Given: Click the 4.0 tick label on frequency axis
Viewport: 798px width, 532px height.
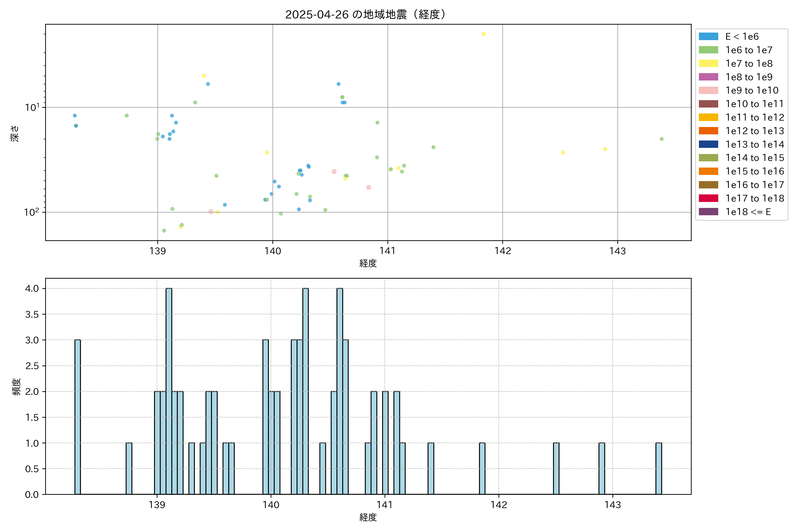Looking at the screenshot, I should pos(32,288).
